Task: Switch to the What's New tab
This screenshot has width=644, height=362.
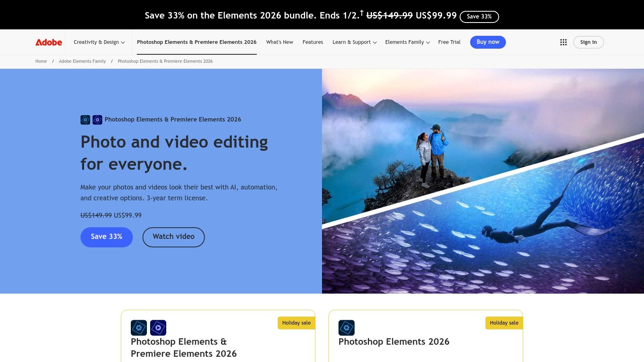Action: click(279, 42)
